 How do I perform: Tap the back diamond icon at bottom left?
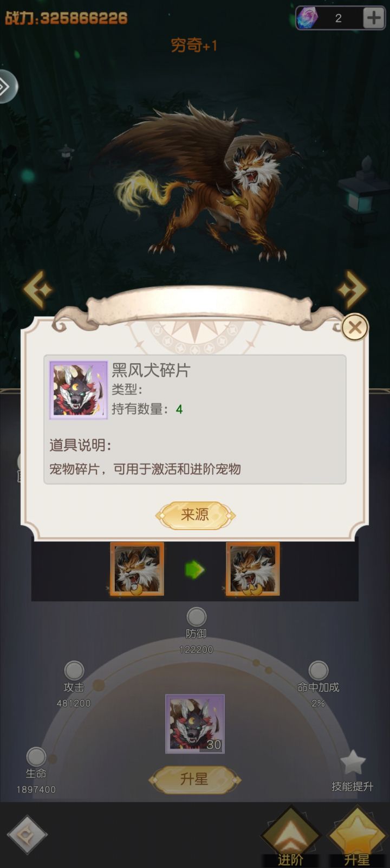[27, 835]
